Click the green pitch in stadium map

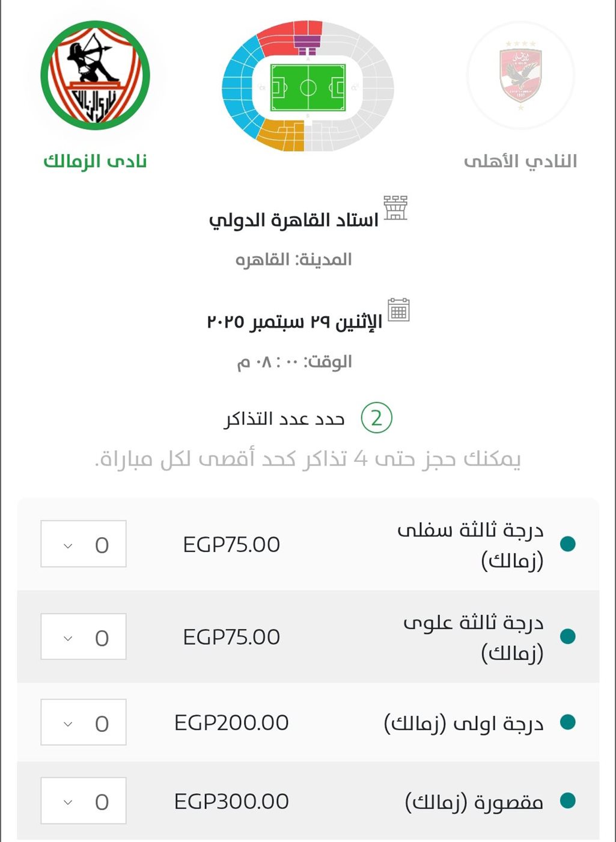pyautogui.click(x=308, y=88)
